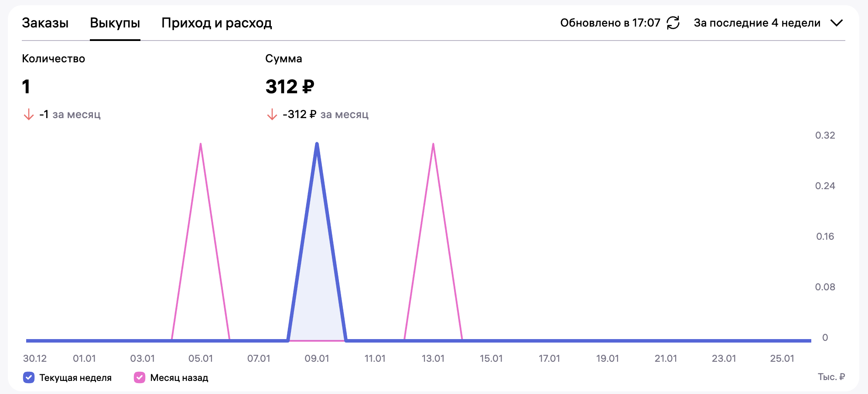
Task: Click the 312 ₽ sum value
Action: pyautogui.click(x=290, y=86)
